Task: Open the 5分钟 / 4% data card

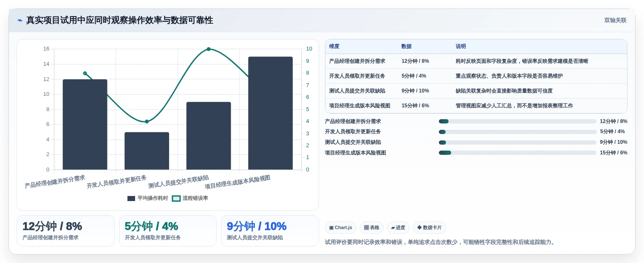Action: (x=168, y=231)
